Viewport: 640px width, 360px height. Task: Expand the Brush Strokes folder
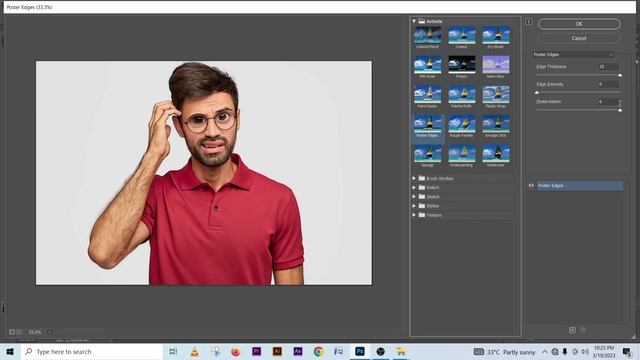click(x=414, y=178)
